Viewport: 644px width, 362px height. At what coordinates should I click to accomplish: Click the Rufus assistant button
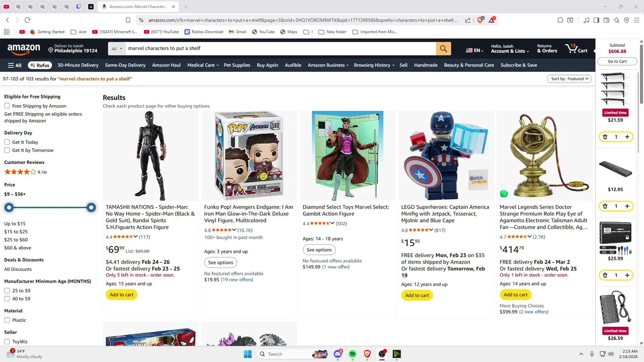click(39, 65)
